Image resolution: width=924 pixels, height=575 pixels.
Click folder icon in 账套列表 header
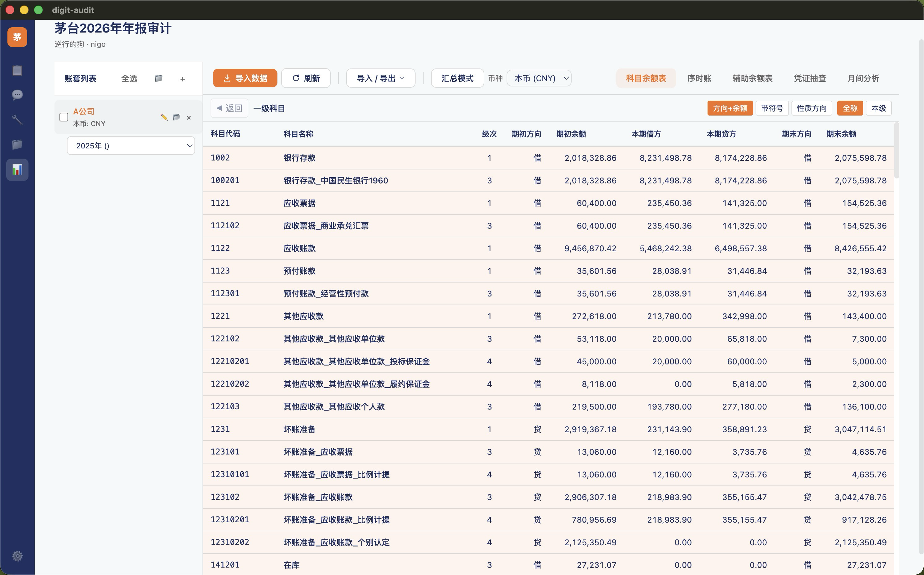159,78
